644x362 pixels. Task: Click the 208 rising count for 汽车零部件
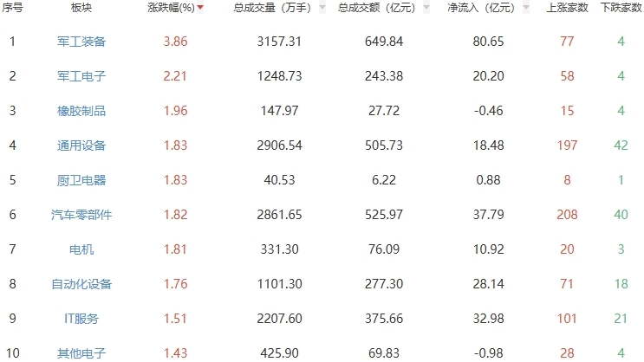(567, 215)
